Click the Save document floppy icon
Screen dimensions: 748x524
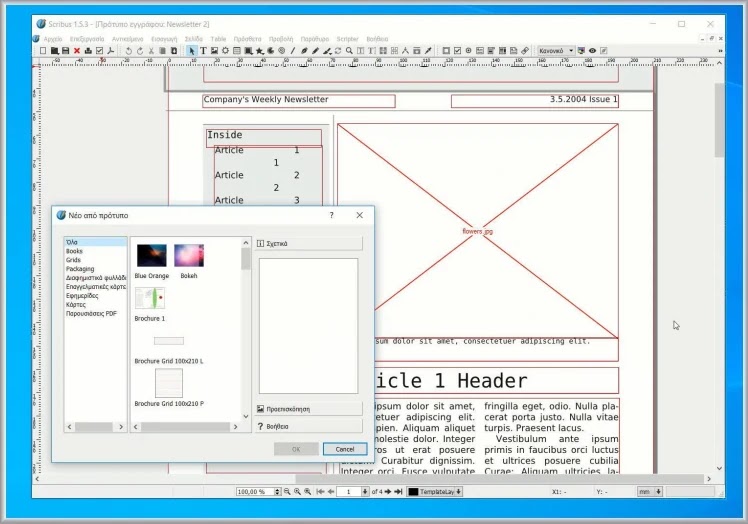[65, 51]
